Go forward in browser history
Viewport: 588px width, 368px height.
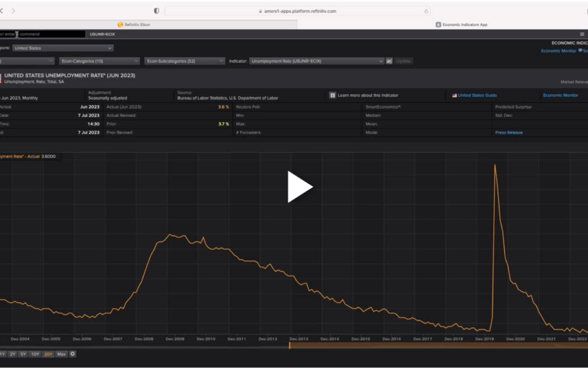tap(13, 11)
